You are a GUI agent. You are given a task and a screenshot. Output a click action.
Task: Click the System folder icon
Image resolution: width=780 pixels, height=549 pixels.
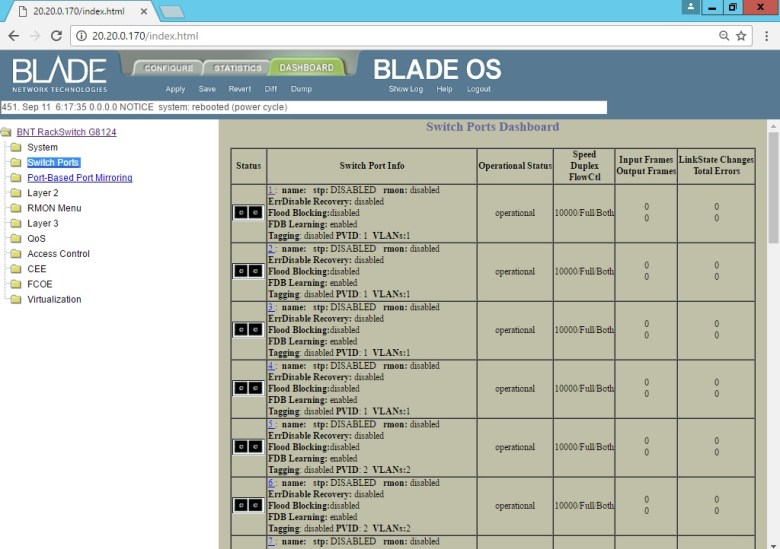click(15, 147)
